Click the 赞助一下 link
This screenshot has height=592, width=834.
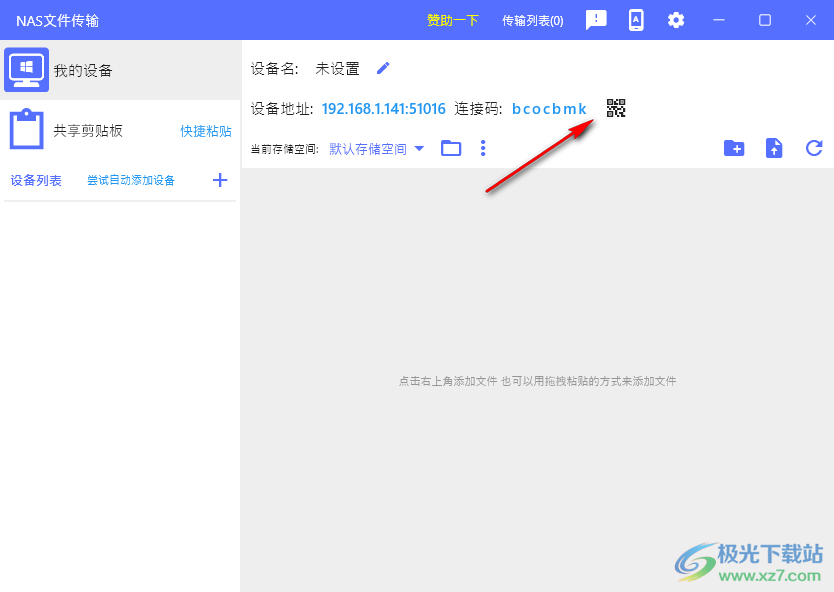[x=453, y=20]
